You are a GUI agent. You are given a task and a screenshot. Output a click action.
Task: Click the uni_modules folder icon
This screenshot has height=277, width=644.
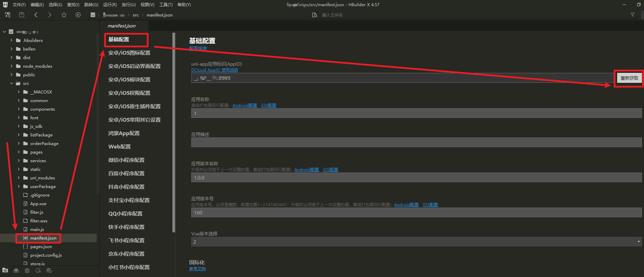[25, 178]
